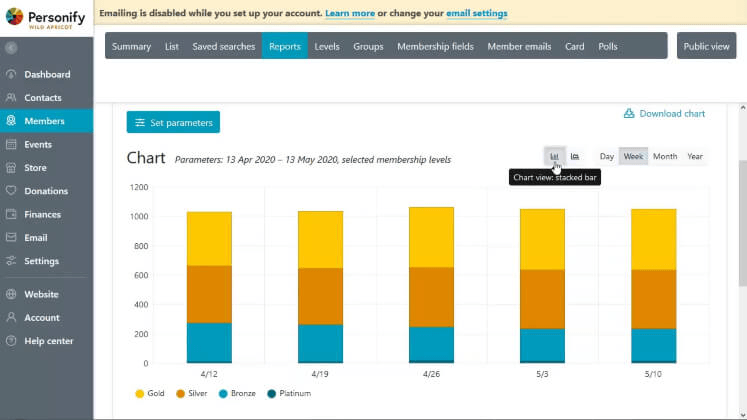Click the Contacts people icon
747x420 pixels.
(11, 98)
